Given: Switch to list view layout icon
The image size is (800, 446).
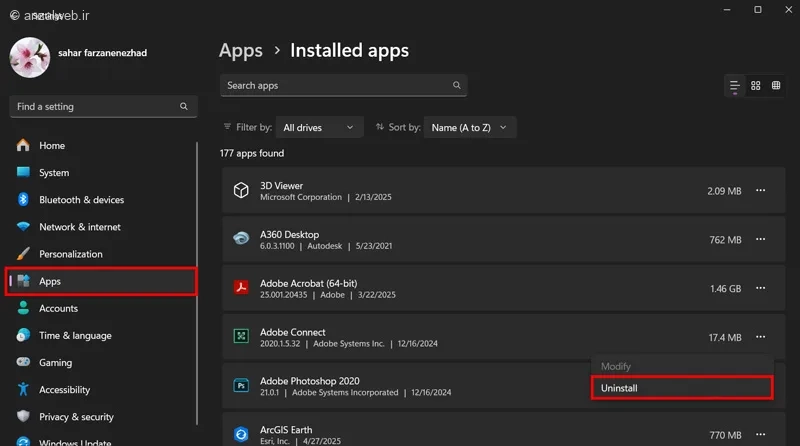Looking at the screenshot, I should pyautogui.click(x=735, y=86).
